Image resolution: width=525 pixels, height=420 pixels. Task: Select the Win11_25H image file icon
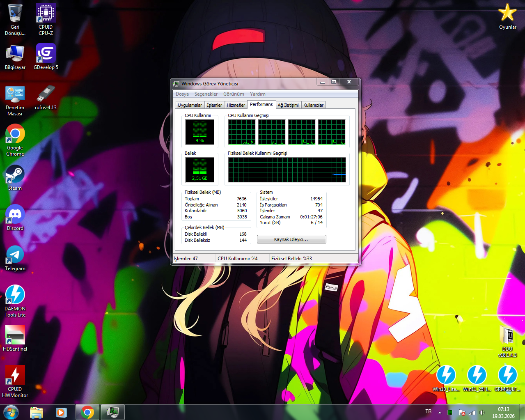click(x=477, y=378)
